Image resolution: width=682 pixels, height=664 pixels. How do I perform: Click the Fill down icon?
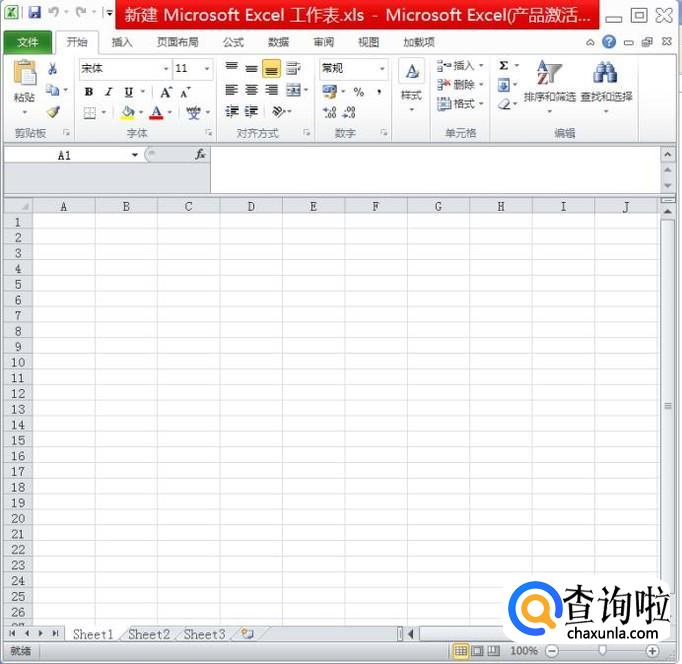click(x=504, y=85)
